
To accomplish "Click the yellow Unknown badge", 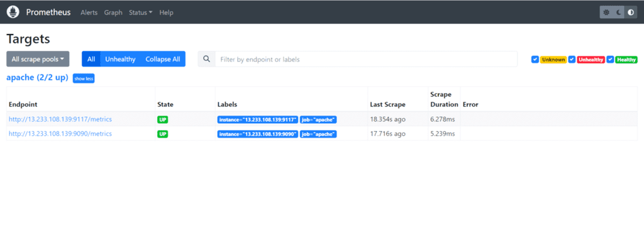I will point(553,60).
